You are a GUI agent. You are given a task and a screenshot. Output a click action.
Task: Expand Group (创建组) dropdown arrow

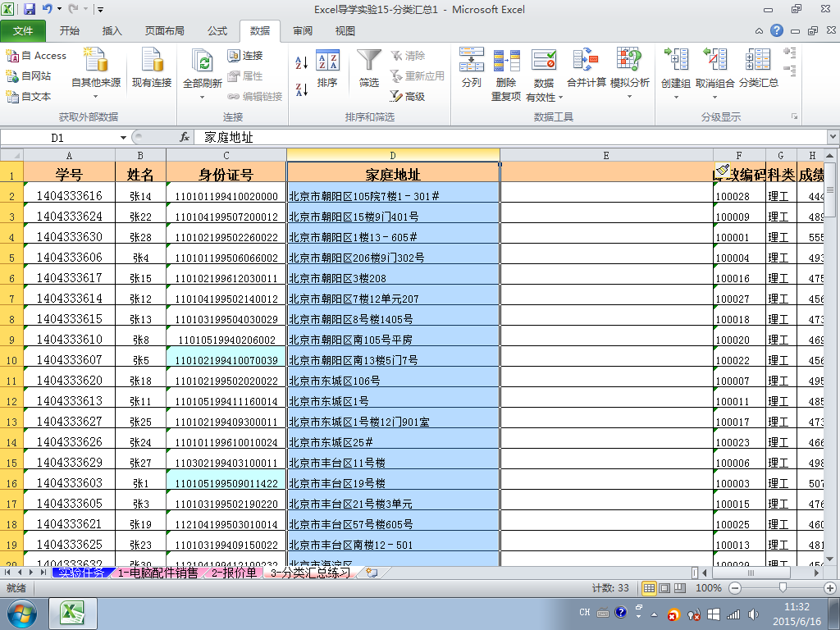pyautogui.click(x=676, y=97)
